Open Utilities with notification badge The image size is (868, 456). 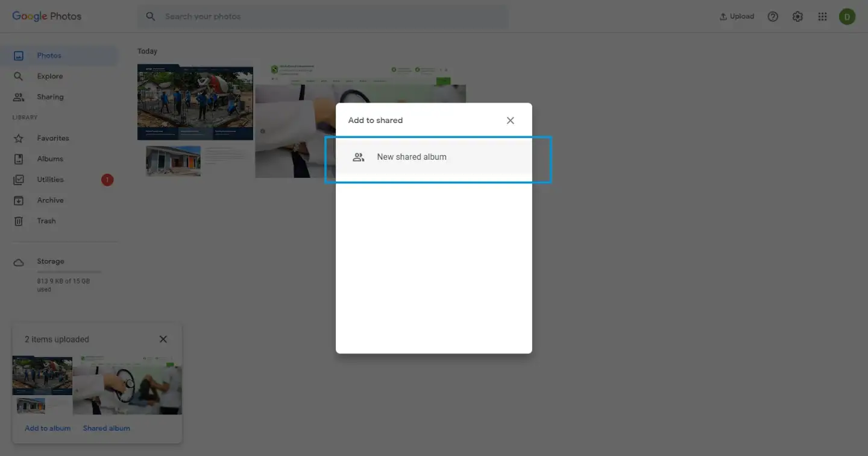(x=50, y=180)
